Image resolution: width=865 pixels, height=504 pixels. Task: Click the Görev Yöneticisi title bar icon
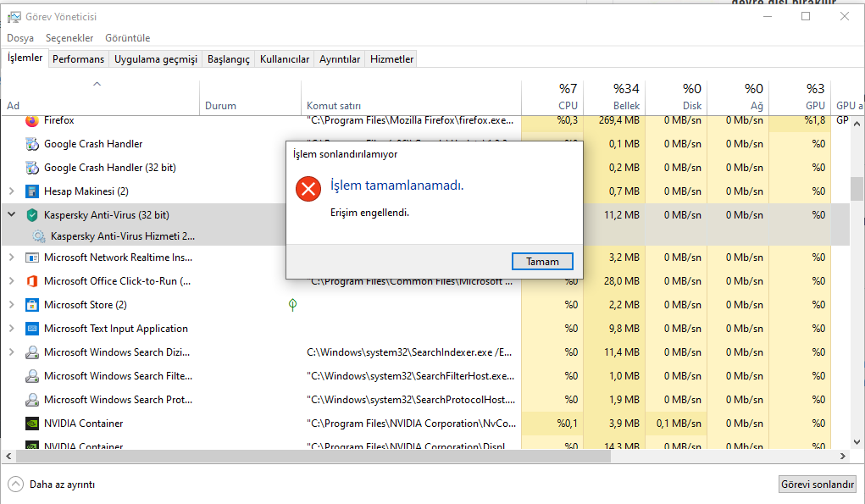click(x=14, y=17)
